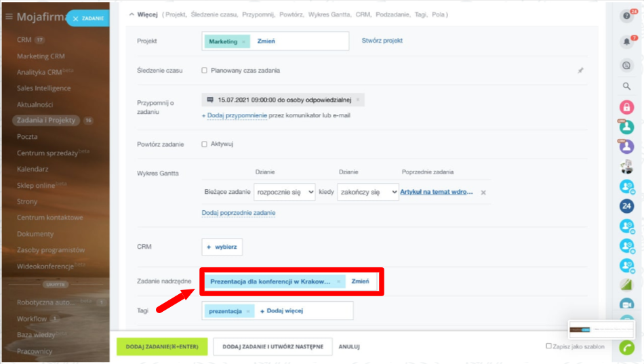Tick the Zapisz jako szablon checkbox
644x364 pixels.
[549, 346]
